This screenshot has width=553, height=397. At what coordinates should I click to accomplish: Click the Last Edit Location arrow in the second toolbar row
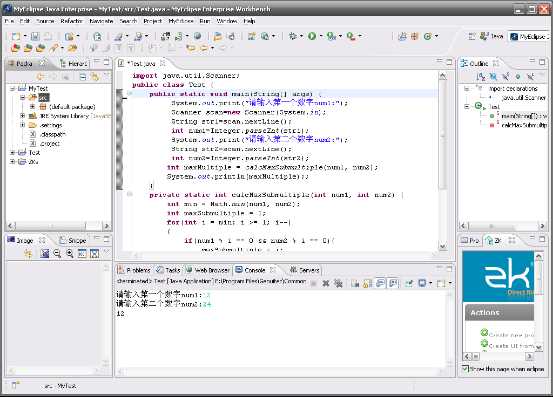coord(191,48)
